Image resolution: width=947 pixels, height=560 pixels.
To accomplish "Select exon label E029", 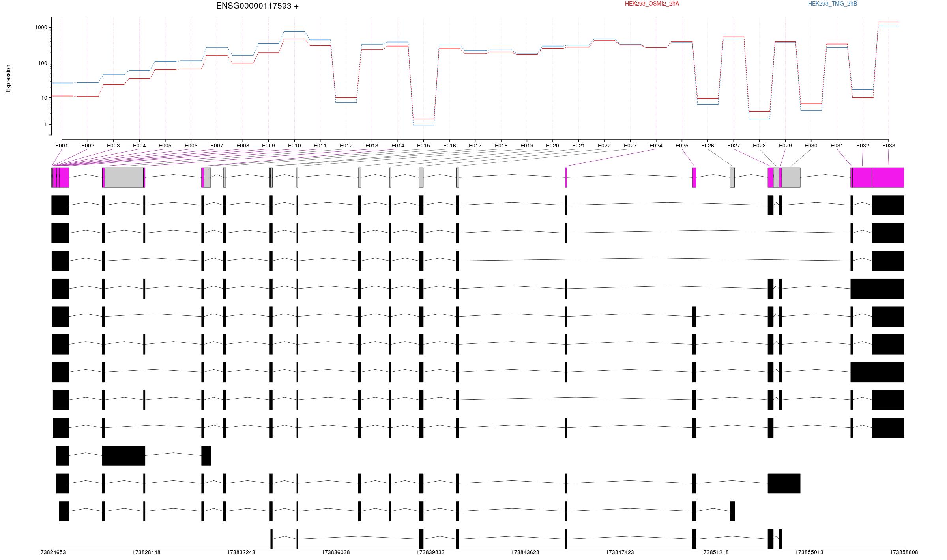I will click(785, 146).
